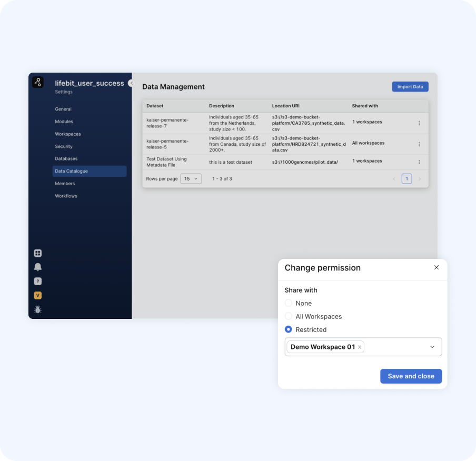
Task: Click 'All workspaces' shared-with cell
Action: point(368,143)
